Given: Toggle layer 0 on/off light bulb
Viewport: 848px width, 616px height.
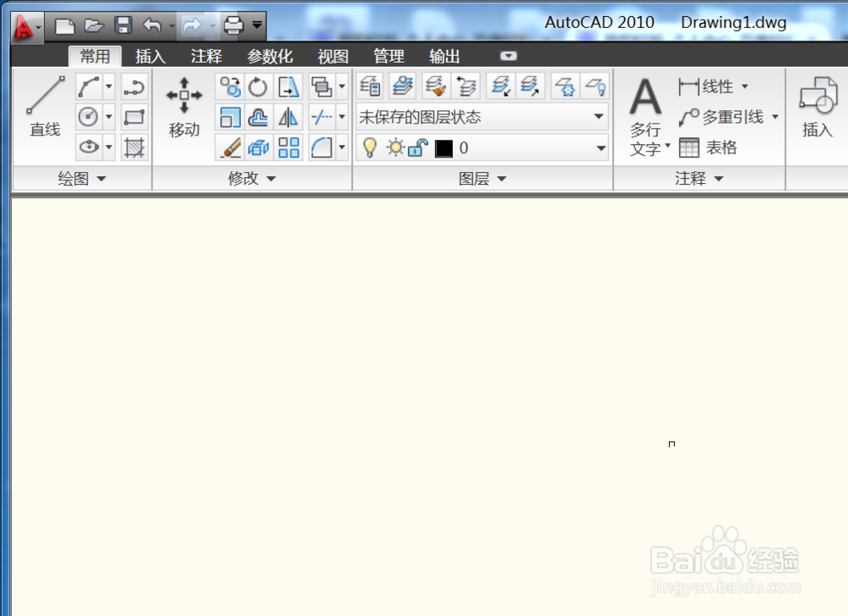Looking at the screenshot, I should point(370,147).
